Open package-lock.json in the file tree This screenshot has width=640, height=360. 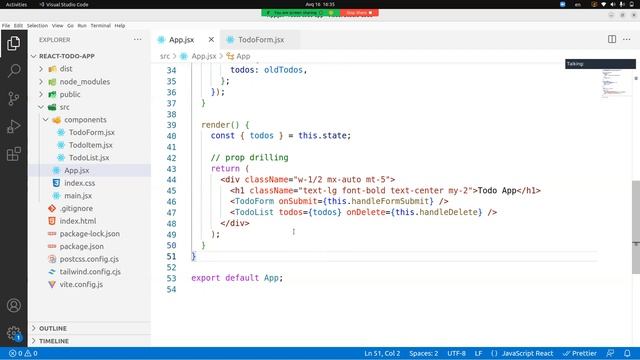tap(90, 233)
